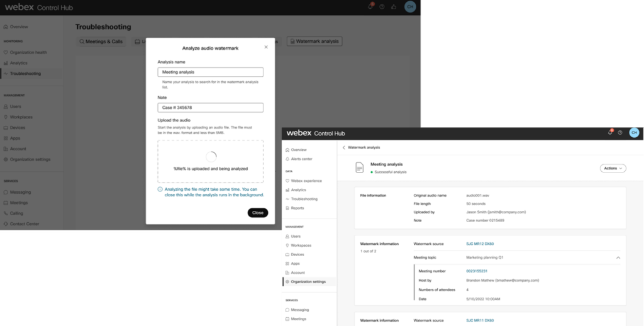Open Workspaces in the right window sidebar
644x326 pixels.
click(298, 245)
